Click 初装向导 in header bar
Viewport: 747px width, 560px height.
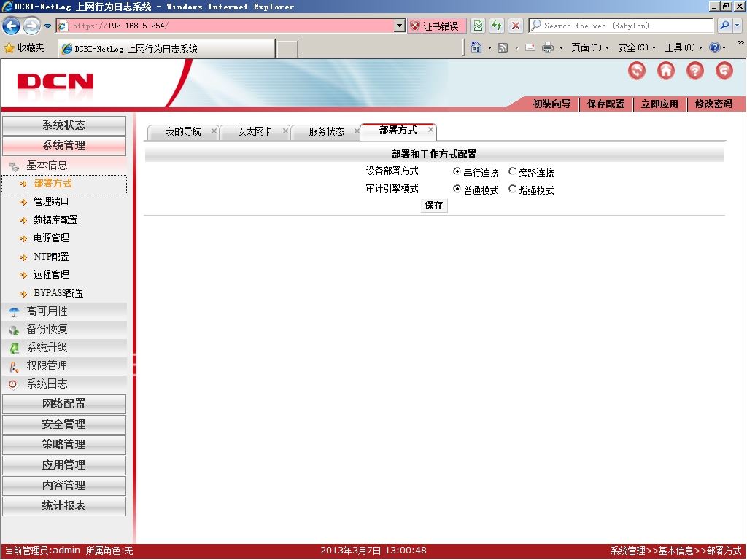(551, 104)
